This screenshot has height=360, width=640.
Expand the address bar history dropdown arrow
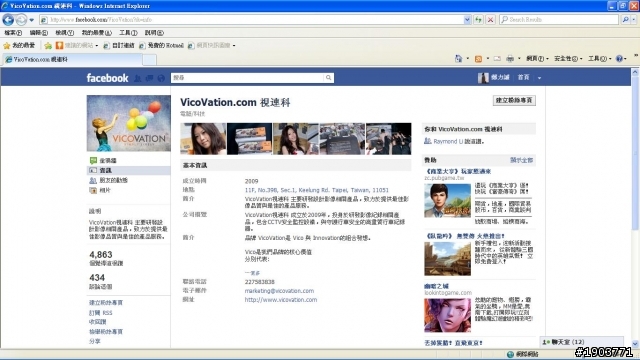[467, 20]
